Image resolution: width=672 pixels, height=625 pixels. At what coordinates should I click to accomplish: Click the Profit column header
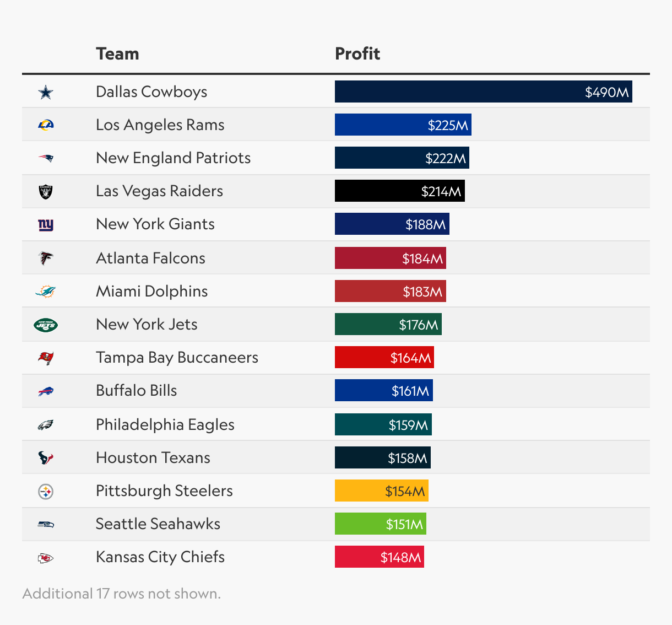pos(357,53)
